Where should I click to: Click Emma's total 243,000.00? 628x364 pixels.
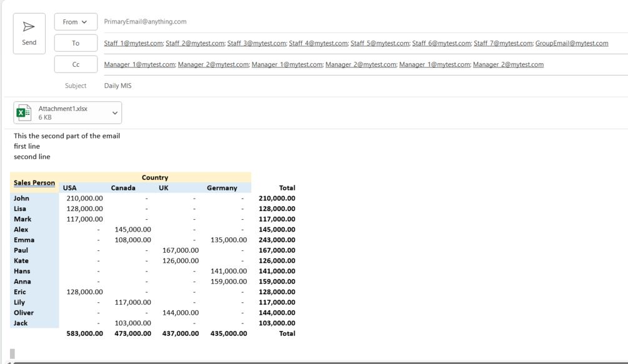point(277,240)
